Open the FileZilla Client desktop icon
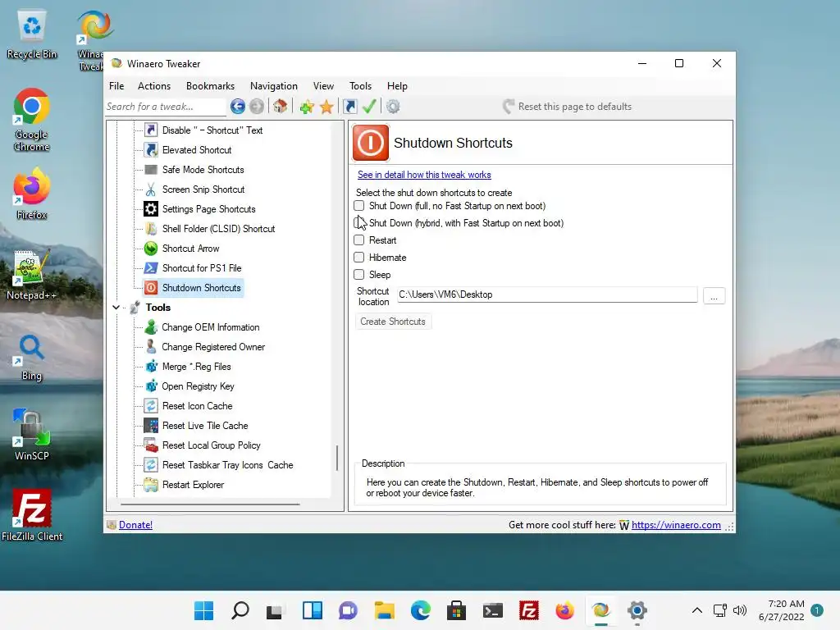 coord(32,515)
